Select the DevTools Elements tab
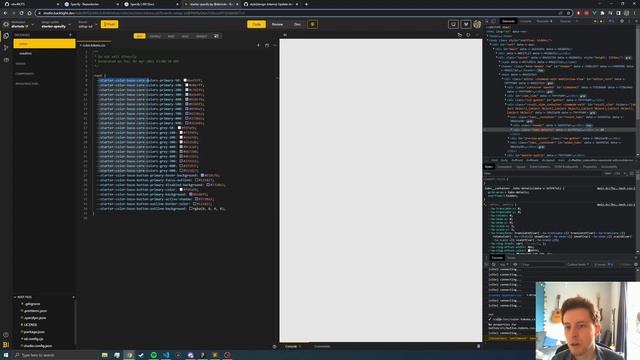Viewport: 640px width, 360px height. (x=509, y=21)
